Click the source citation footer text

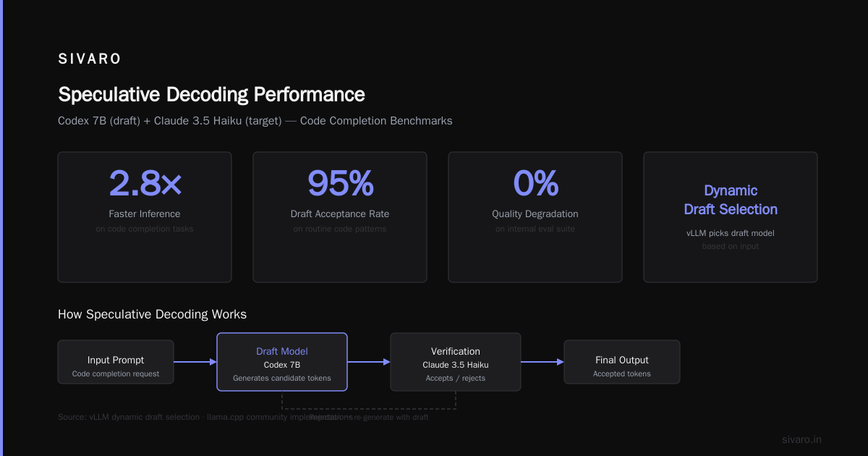point(205,417)
